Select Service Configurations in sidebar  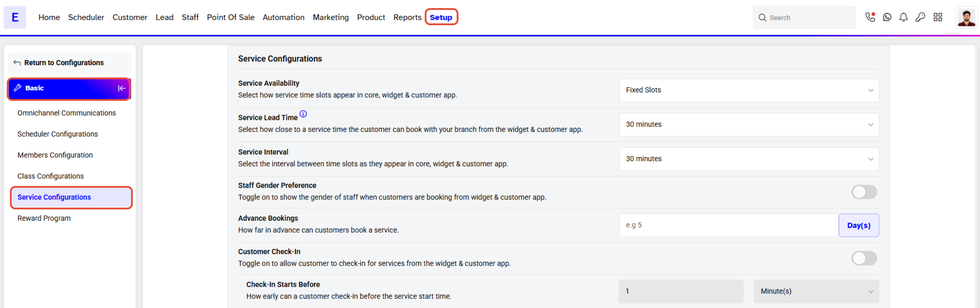[x=71, y=198]
